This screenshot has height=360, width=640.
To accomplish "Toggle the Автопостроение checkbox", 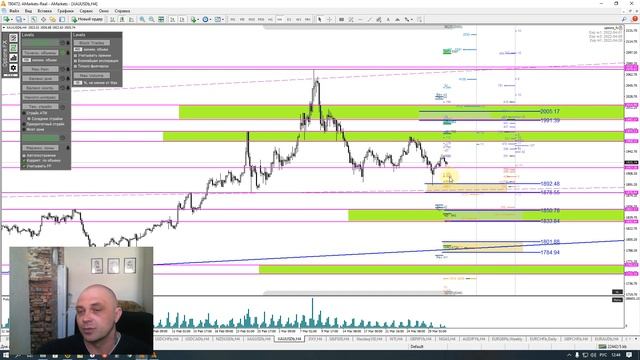I will click(24, 156).
